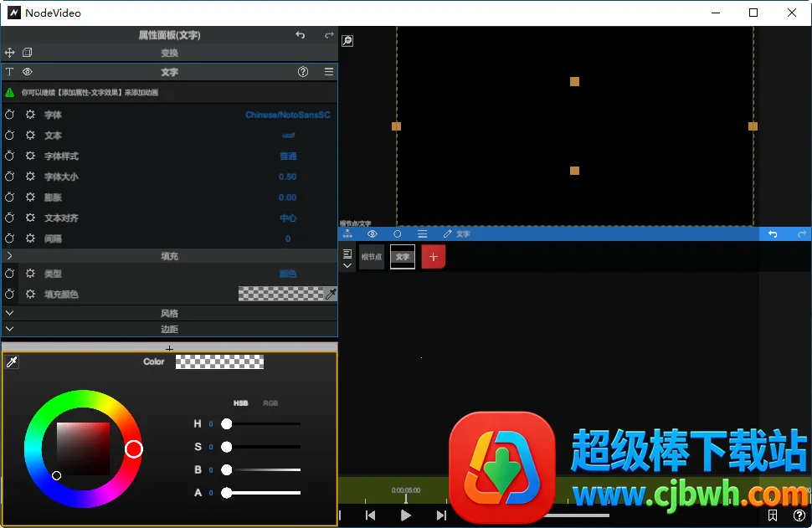Image resolution: width=812 pixels, height=528 pixels.
Task: Click the play button in the timeline
Action: 406,515
